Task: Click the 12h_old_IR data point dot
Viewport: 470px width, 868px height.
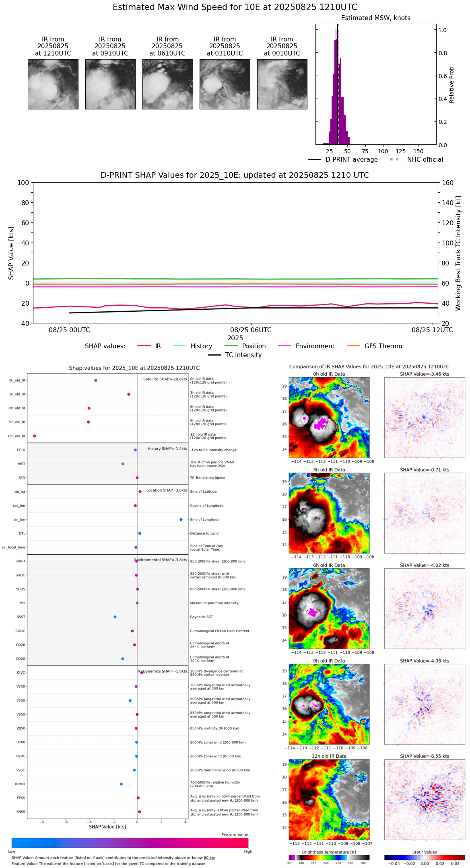Action: (35, 436)
